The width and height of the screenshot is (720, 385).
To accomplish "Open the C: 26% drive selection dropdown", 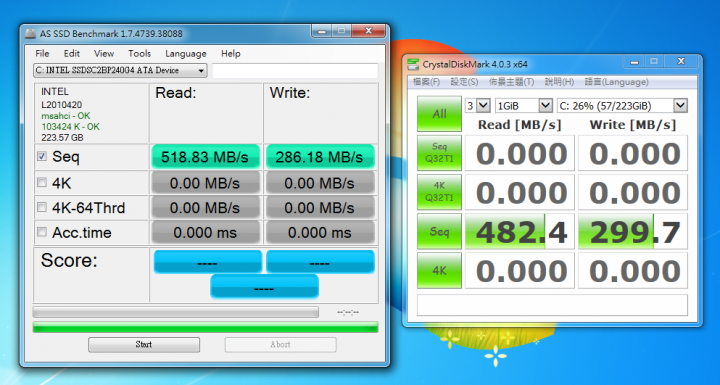I will coord(622,106).
